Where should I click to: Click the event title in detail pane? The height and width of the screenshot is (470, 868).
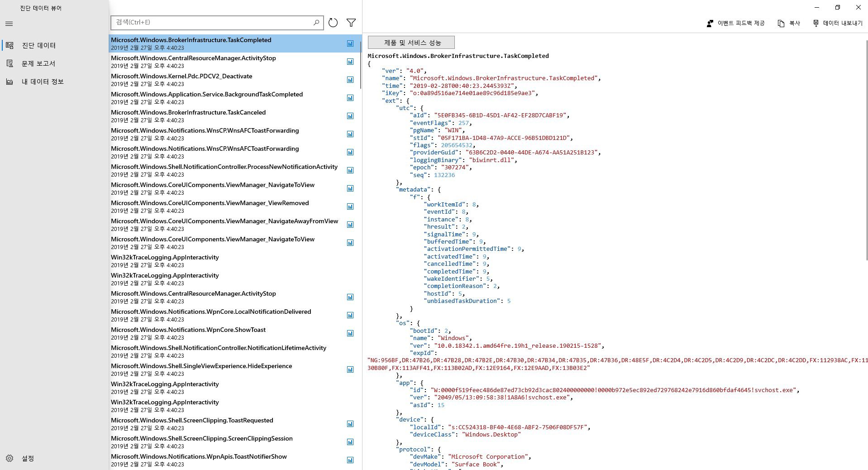[x=458, y=56]
